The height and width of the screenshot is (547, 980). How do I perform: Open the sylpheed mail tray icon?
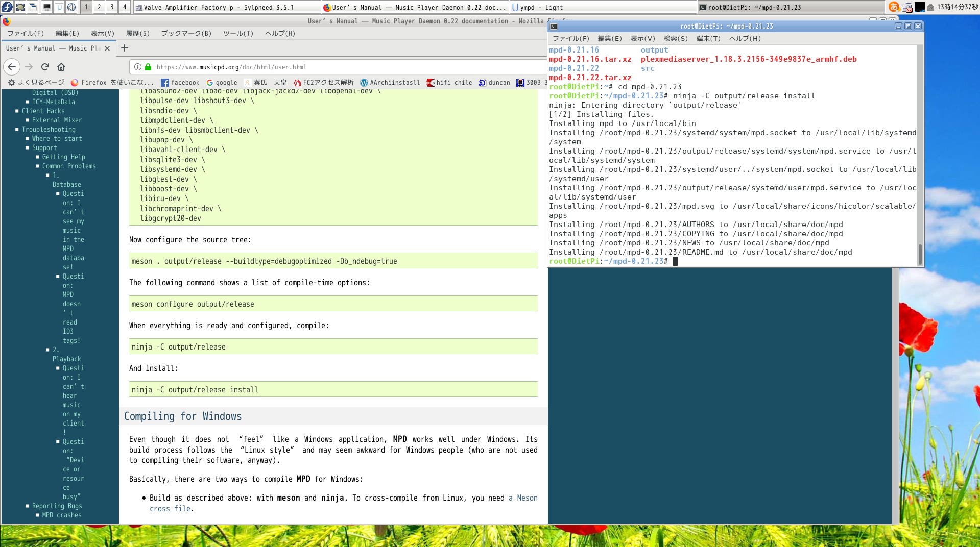coord(907,7)
